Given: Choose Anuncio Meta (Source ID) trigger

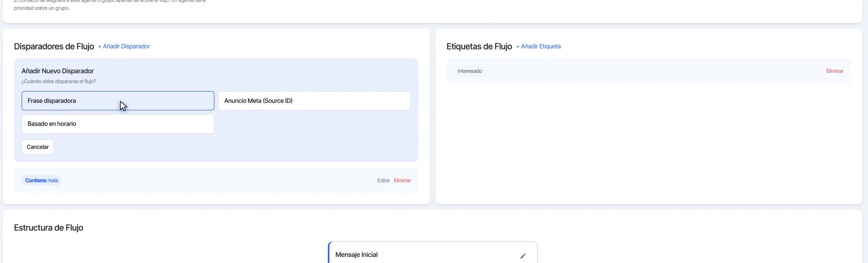Looking at the screenshot, I should (x=315, y=101).
